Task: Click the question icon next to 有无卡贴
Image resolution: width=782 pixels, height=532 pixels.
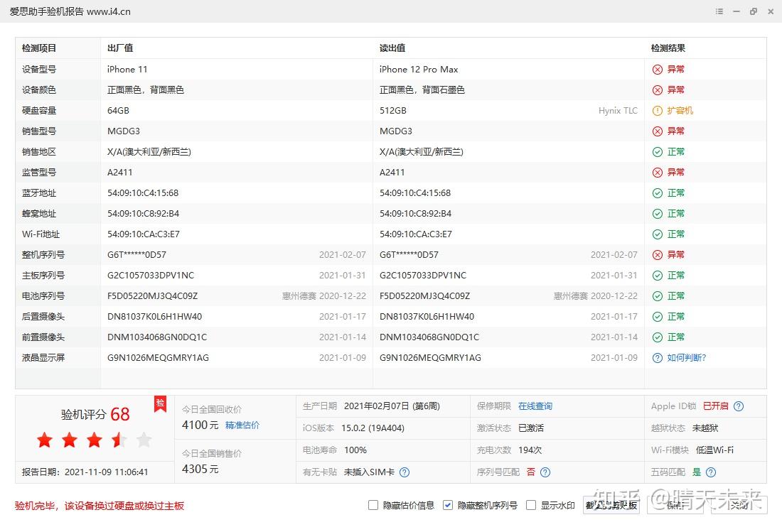Action: pyautogui.click(x=403, y=472)
